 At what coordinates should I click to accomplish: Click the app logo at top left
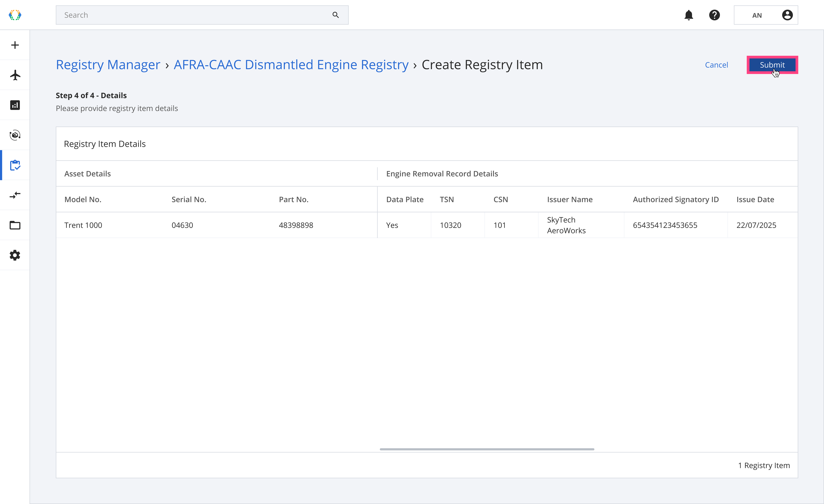[15, 15]
